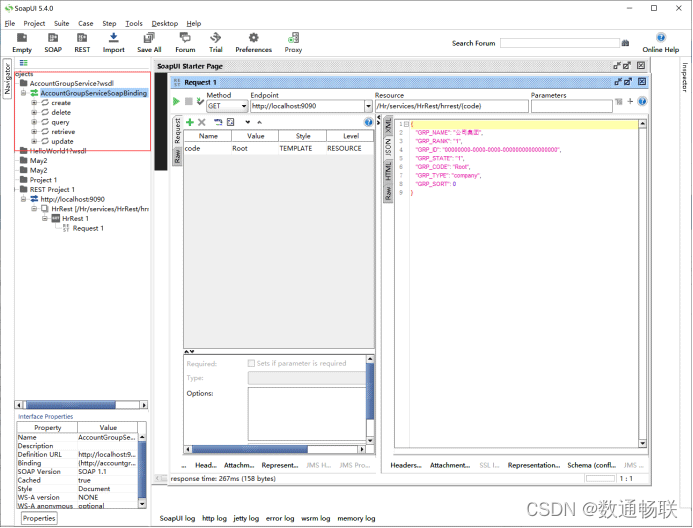Collapse the http://localhost:9090 node
This screenshot has width=693, height=528.
tap(23, 199)
